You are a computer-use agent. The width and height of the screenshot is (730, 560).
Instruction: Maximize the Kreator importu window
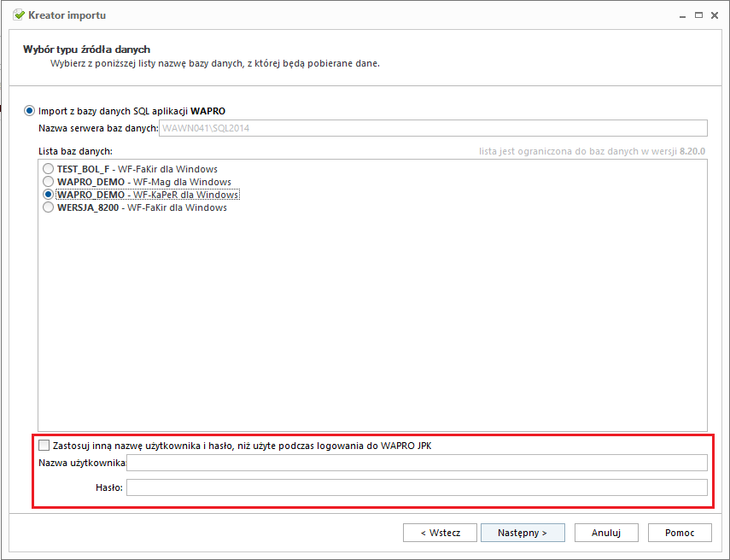[698, 15]
